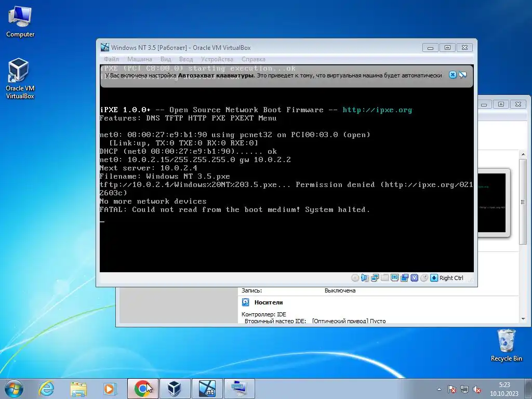Click the network tray icon
Viewport: 532px width, 399px height.
tap(464, 390)
